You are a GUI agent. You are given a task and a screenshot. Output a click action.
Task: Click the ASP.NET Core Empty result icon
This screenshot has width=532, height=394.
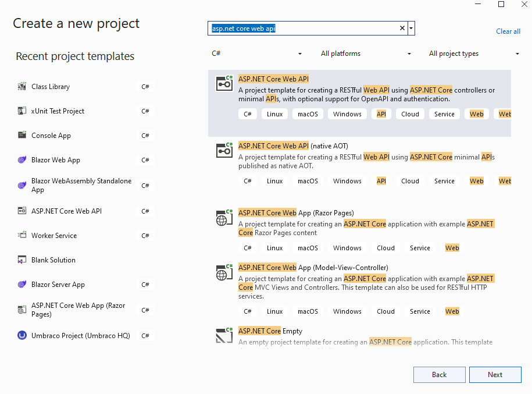pos(224,336)
